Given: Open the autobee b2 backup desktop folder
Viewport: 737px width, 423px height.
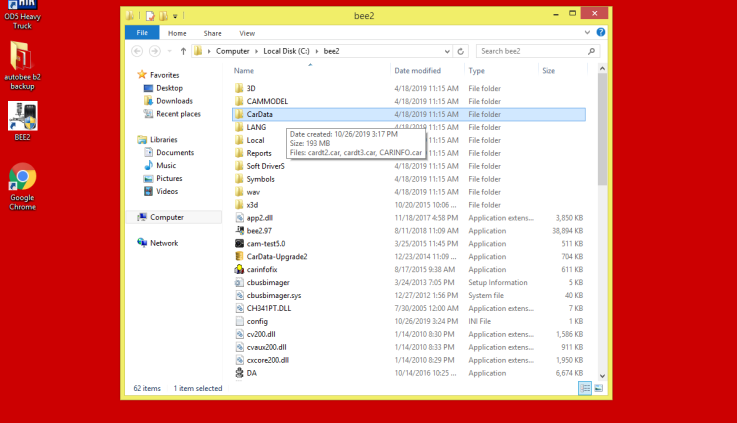Looking at the screenshot, I should click(x=22, y=58).
